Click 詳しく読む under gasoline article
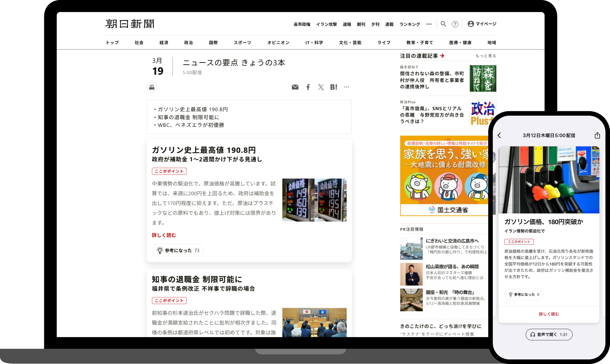 tap(164, 235)
